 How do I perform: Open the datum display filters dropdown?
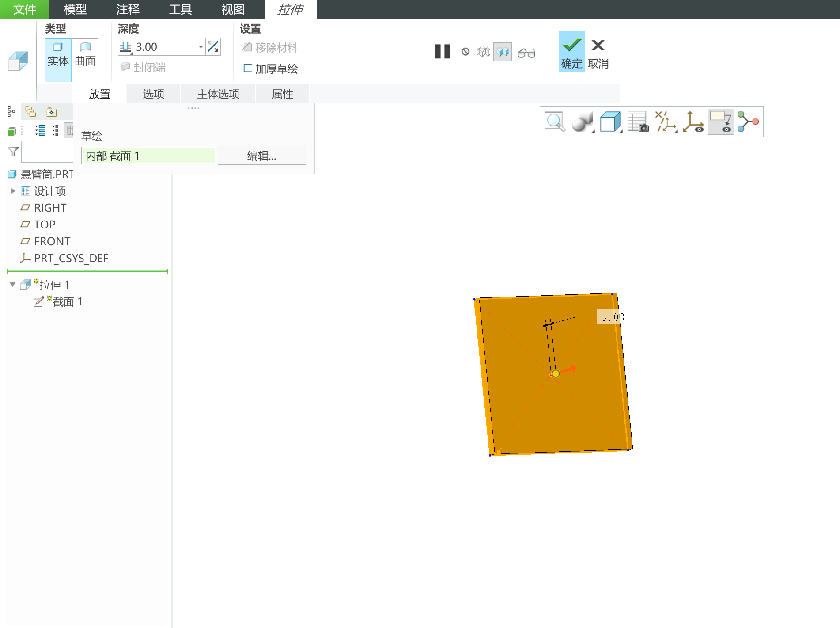pyautogui.click(x=666, y=122)
